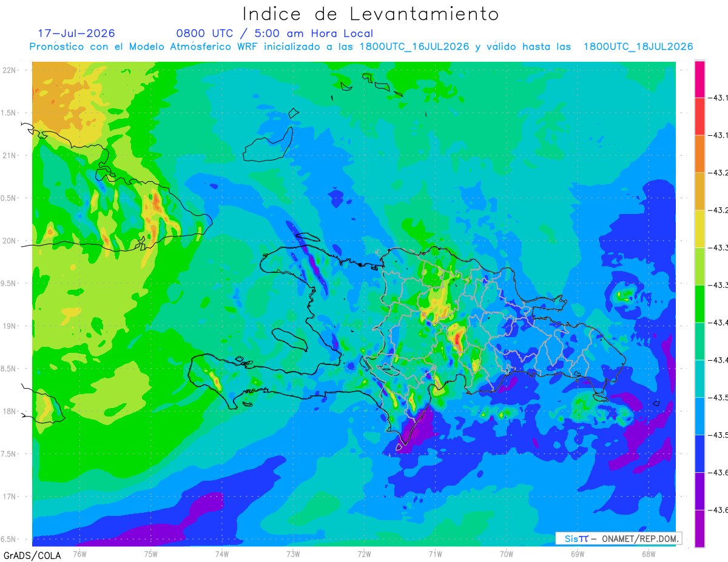Pick the lime yellow-green swatch in the scale
Image resolution: width=728 pixels, height=562 pixels.
(x=699, y=267)
